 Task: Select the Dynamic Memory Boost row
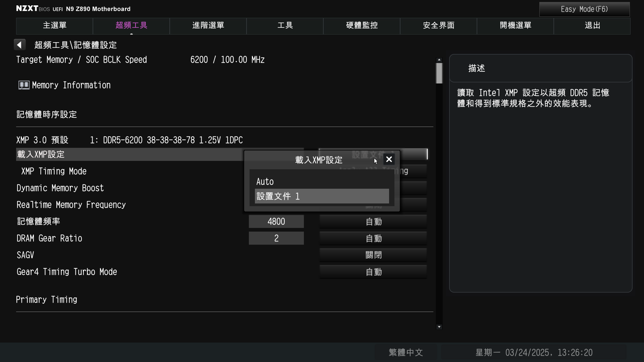click(60, 188)
